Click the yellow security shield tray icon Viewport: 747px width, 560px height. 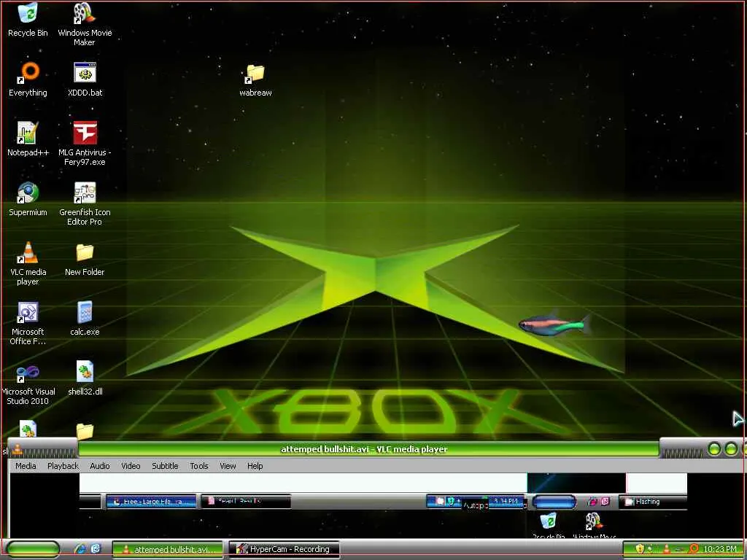[x=640, y=549]
